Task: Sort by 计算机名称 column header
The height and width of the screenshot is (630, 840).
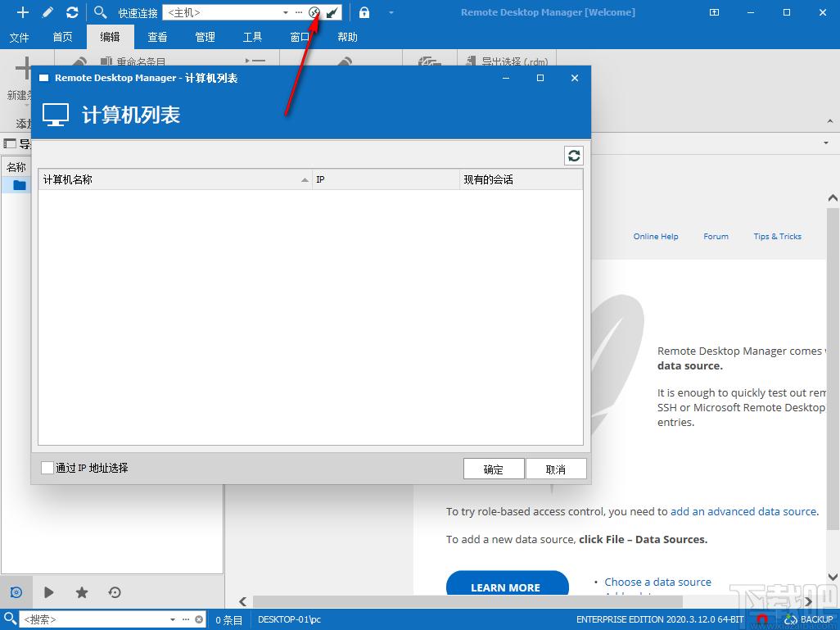Action: coord(175,179)
